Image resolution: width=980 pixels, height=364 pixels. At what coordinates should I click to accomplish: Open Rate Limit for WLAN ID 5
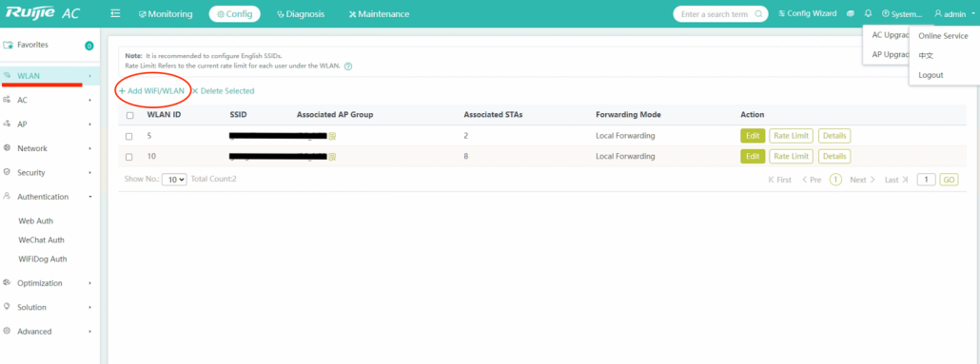(792, 136)
